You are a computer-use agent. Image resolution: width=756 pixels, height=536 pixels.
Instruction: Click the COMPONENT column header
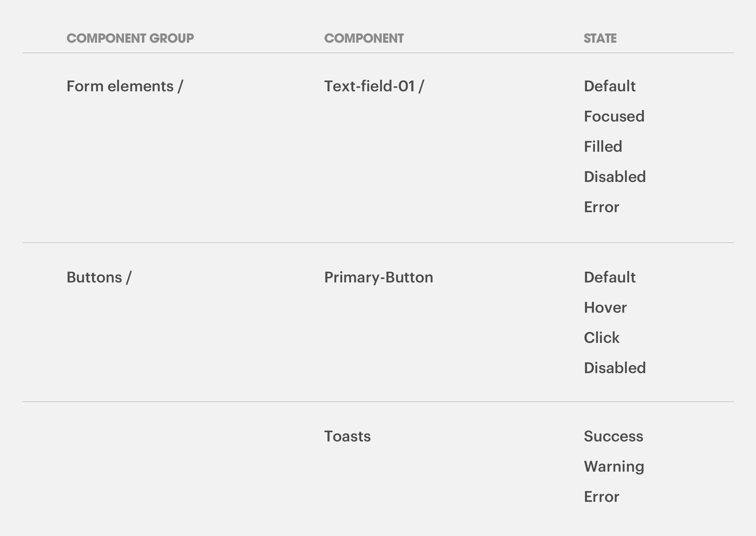(x=364, y=38)
